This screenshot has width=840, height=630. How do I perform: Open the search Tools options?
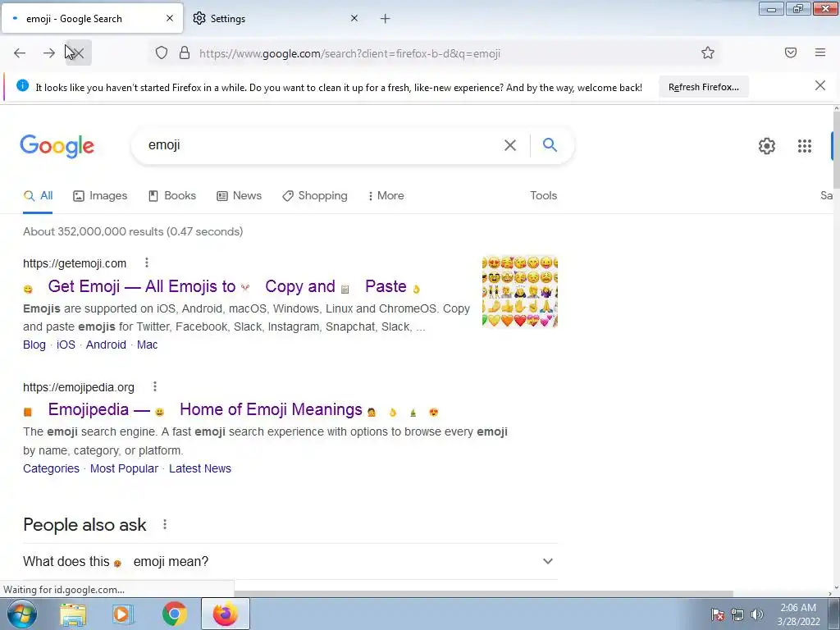pyautogui.click(x=543, y=195)
